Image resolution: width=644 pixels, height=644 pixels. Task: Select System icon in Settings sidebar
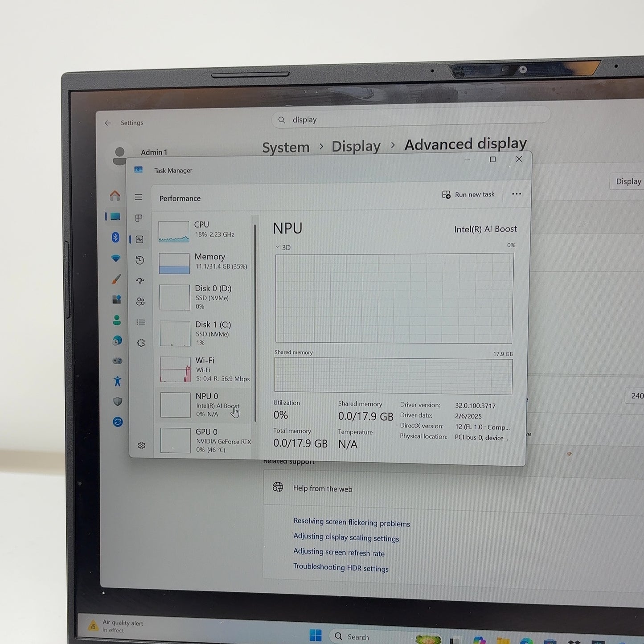(x=115, y=217)
